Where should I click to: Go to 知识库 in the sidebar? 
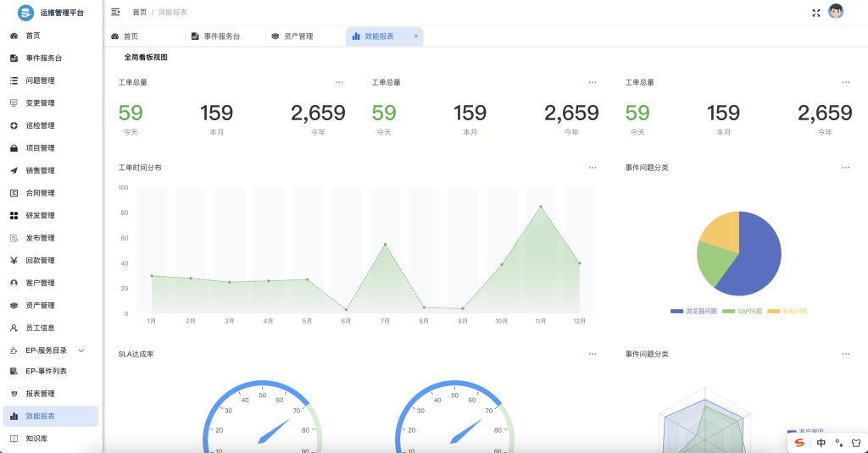[x=36, y=439]
